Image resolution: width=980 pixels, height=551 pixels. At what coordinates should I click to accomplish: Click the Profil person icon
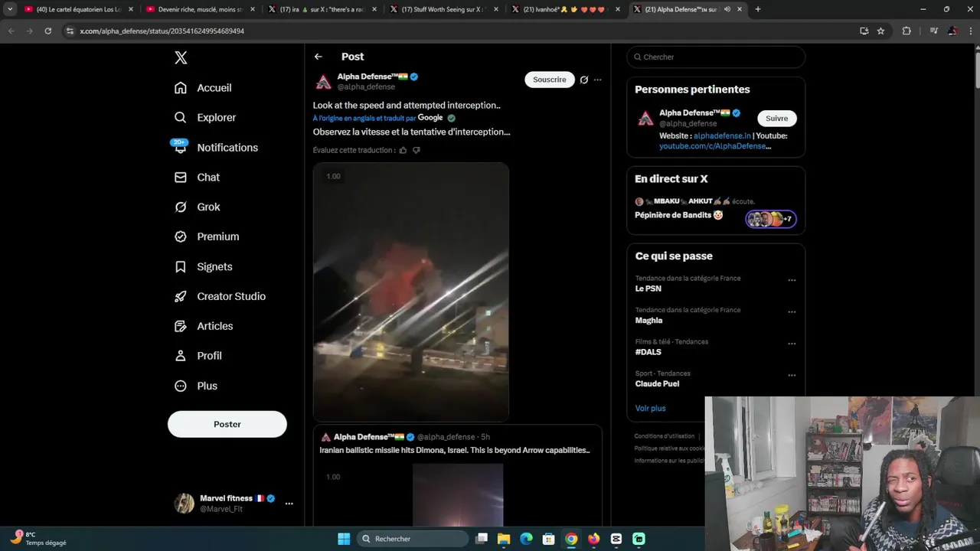point(181,356)
